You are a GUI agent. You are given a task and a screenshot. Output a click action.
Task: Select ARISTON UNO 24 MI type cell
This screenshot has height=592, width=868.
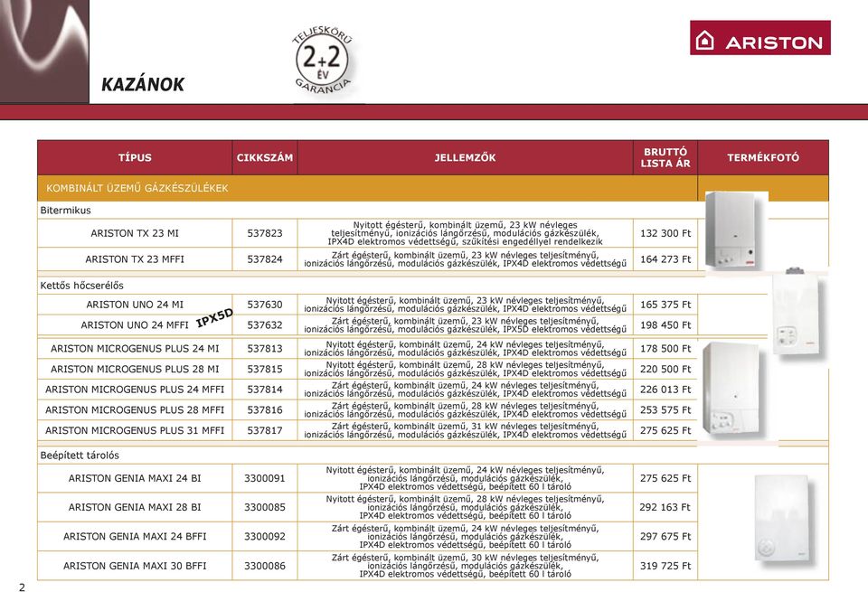point(135,305)
